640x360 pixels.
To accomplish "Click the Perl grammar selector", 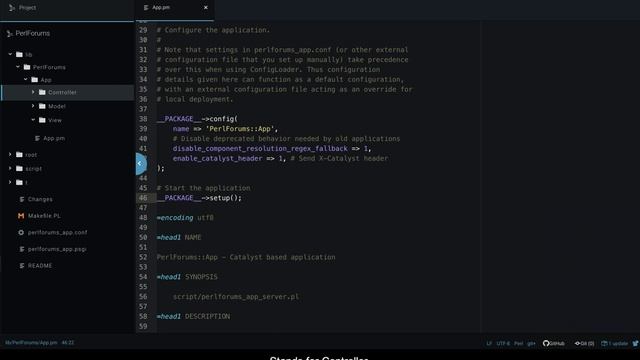I will pyautogui.click(x=518, y=343).
